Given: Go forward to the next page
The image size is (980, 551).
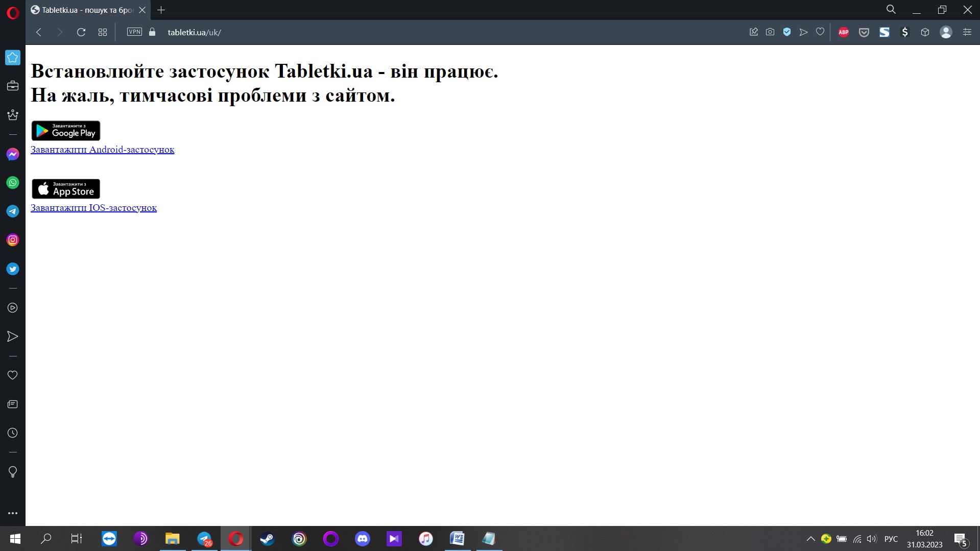Looking at the screenshot, I should coord(60,32).
